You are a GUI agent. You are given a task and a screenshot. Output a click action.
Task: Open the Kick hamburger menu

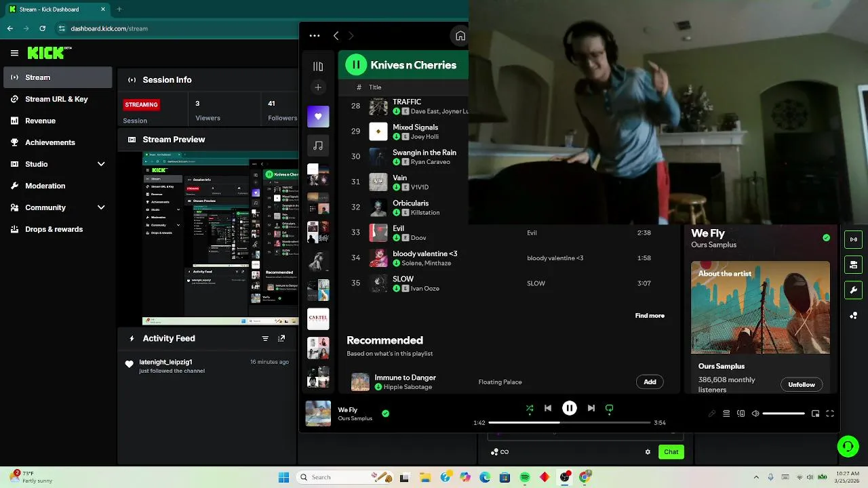click(x=14, y=53)
